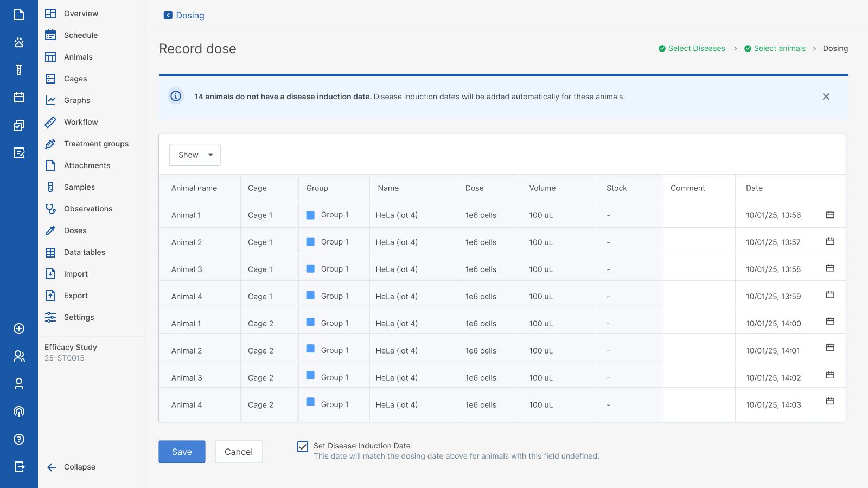The height and width of the screenshot is (488, 868).
Task: Open date picker for 14:02 row
Action: tap(830, 375)
